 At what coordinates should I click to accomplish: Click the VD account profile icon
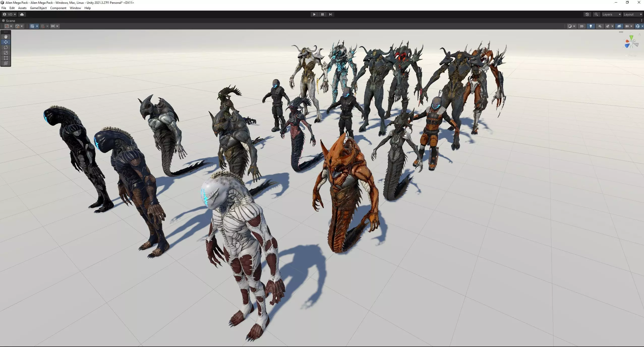point(5,14)
